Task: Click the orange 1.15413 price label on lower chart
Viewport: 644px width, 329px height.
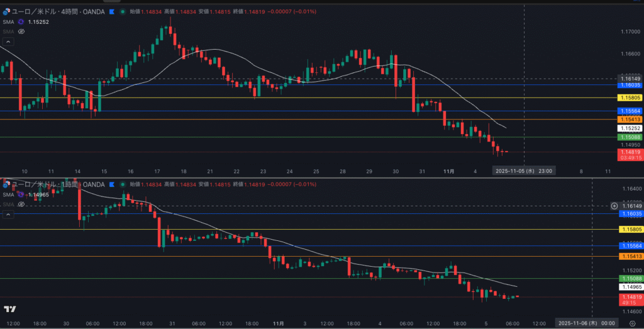Action: [630, 257]
